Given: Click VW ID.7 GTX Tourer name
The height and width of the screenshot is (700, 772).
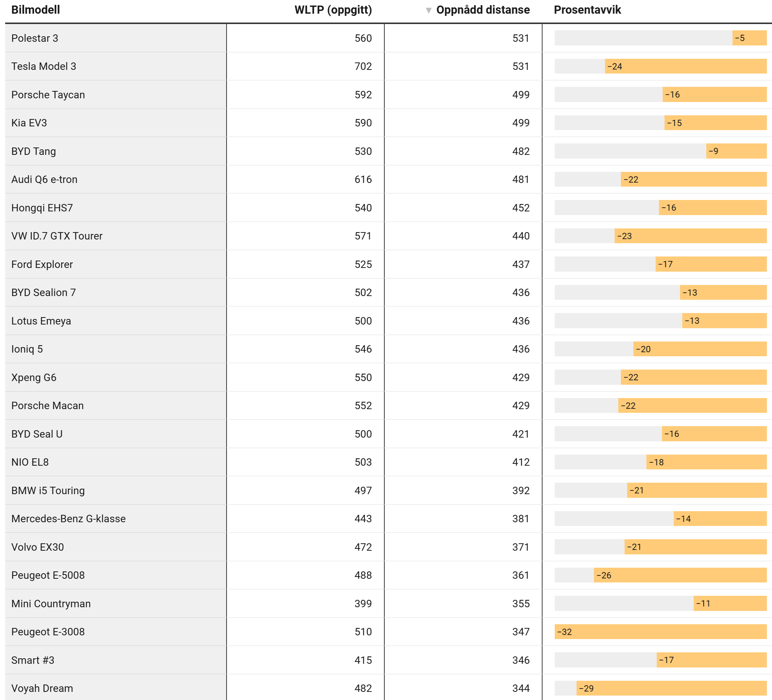Looking at the screenshot, I should 57,236.
